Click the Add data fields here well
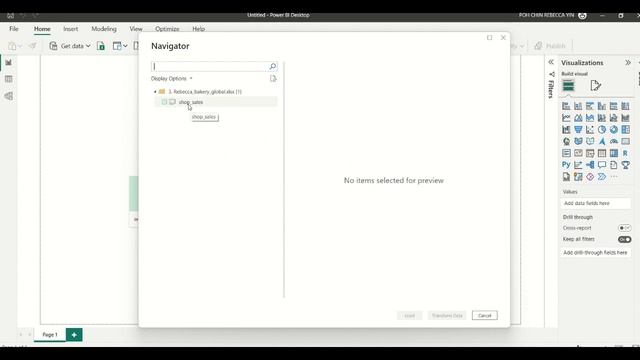The width and height of the screenshot is (640, 360). (596, 203)
